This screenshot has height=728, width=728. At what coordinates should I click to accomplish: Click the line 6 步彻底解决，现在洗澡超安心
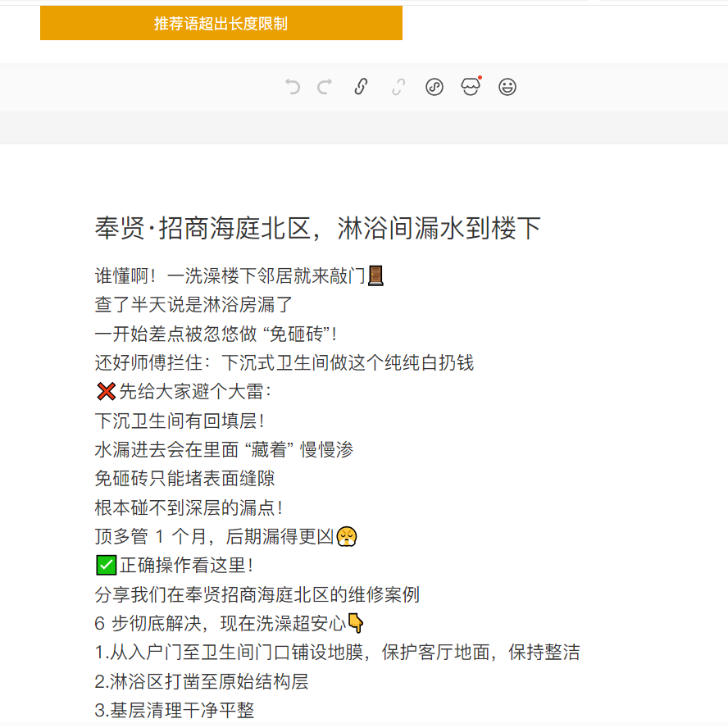coord(230,623)
